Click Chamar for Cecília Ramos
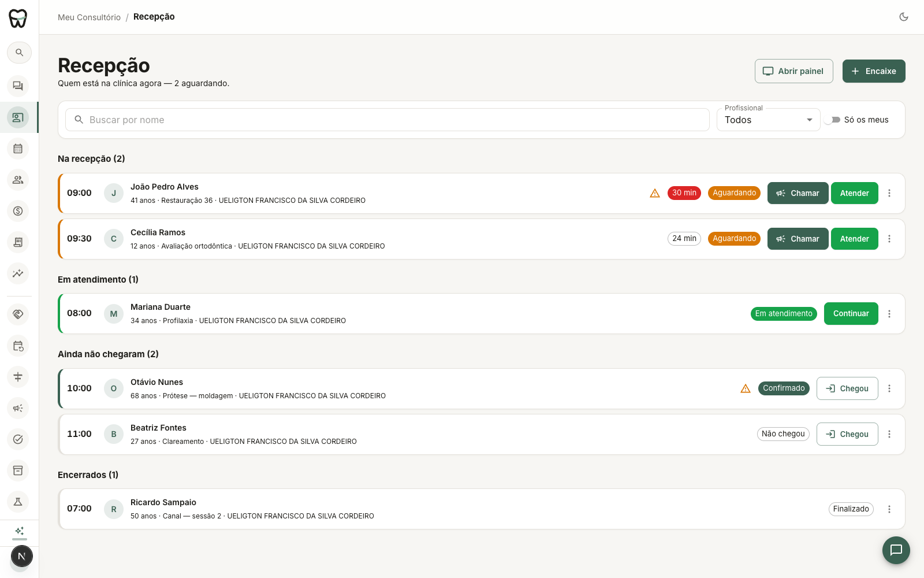The width and height of the screenshot is (924, 578). coord(798,239)
